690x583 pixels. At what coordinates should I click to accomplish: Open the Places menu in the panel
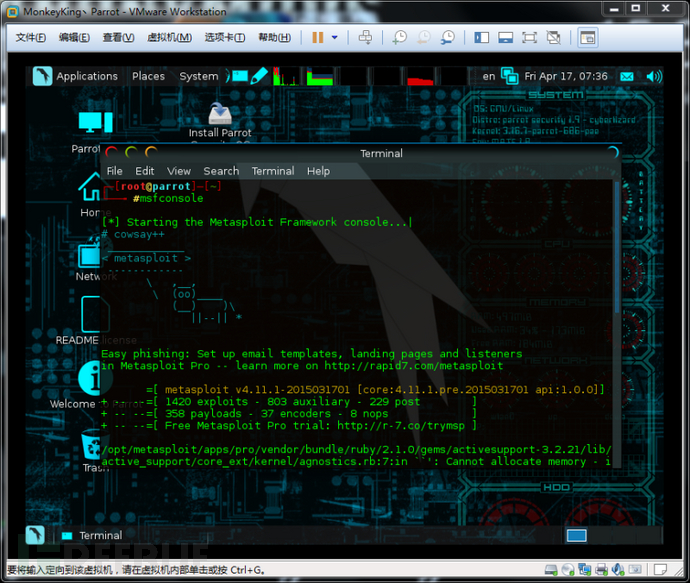click(x=148, y=76)
